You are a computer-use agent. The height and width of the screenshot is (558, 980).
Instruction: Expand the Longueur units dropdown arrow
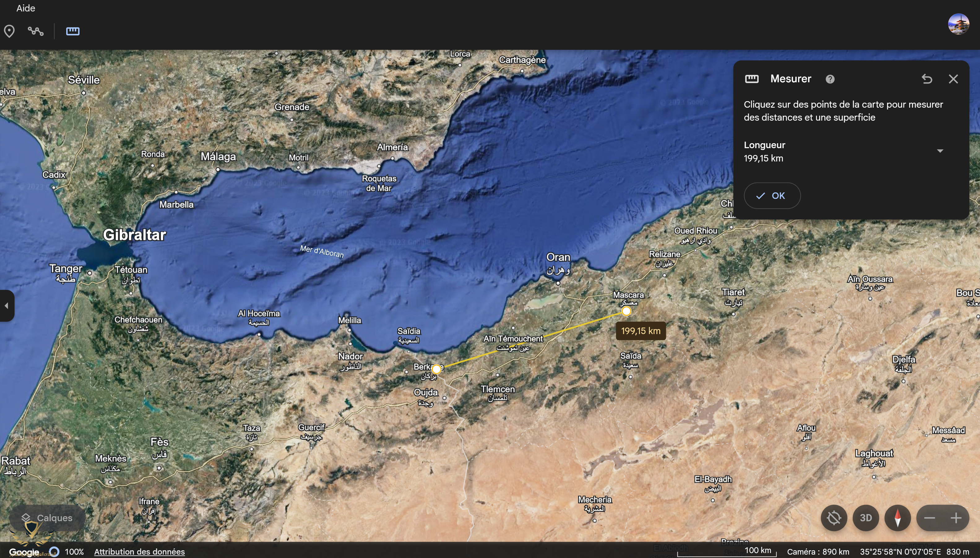(x=940, y=151)
